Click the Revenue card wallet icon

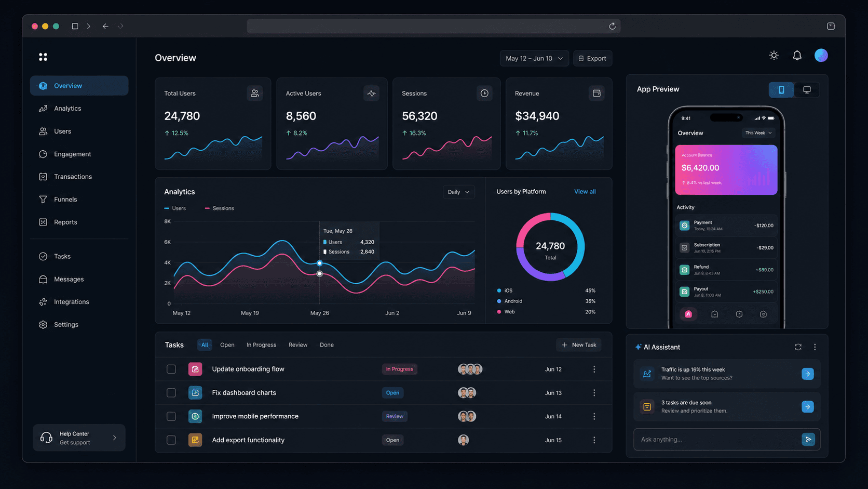tap(597, 94)
